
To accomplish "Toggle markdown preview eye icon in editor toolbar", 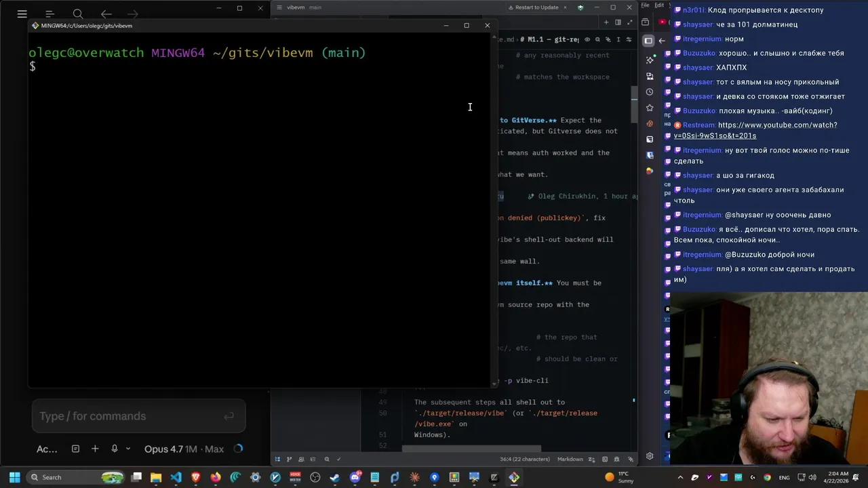I will (x=587, y=39).
